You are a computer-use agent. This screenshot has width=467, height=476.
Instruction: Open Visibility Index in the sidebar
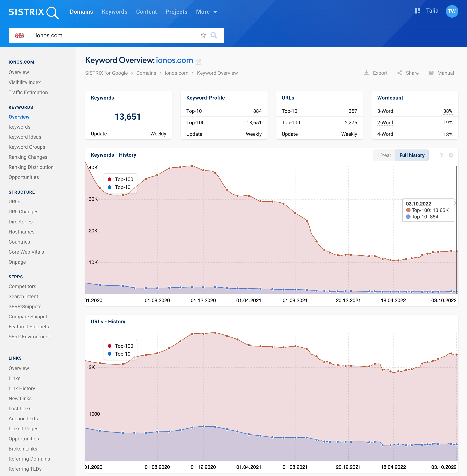click(x=25, y=82)
